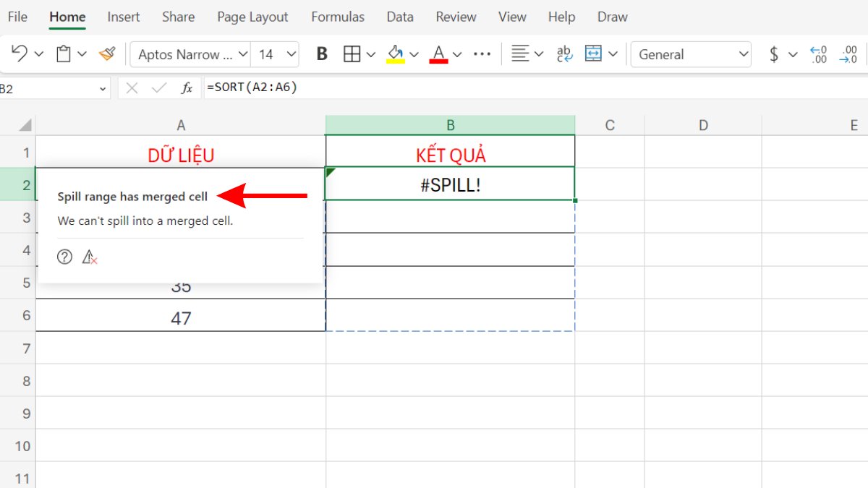Click the error warning icon in the SPILL popup
Viewport: 868px width, 488px height.
[89, 257]
